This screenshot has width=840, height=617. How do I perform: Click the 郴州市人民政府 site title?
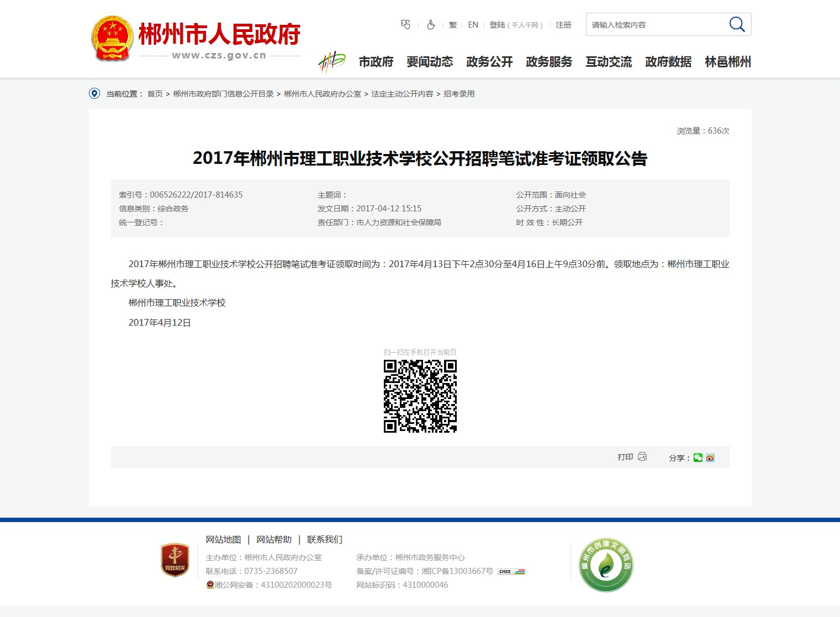tap(219, 34)
